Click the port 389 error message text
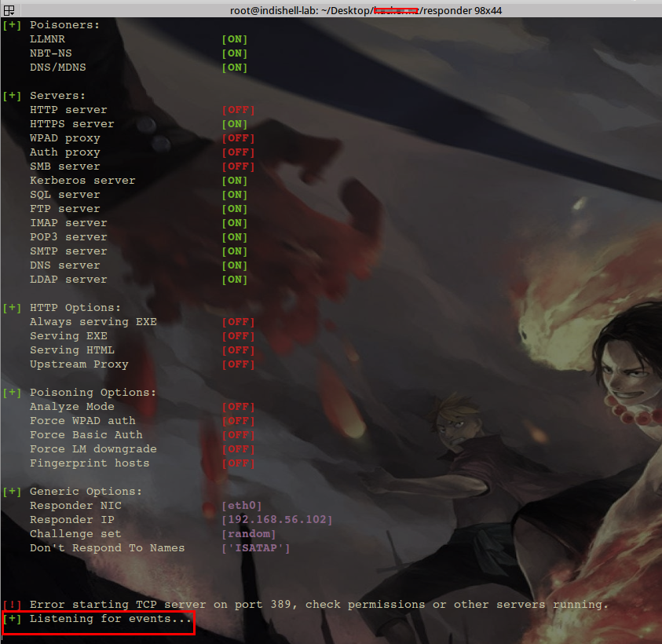 [319, 605]
